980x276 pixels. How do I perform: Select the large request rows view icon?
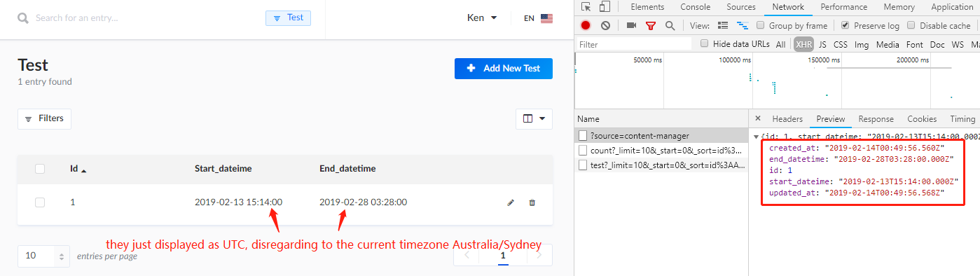(723, 25)
